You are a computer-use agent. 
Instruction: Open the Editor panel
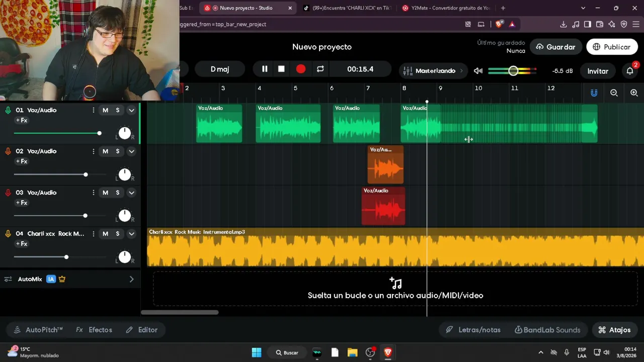[x=142, y=330]
